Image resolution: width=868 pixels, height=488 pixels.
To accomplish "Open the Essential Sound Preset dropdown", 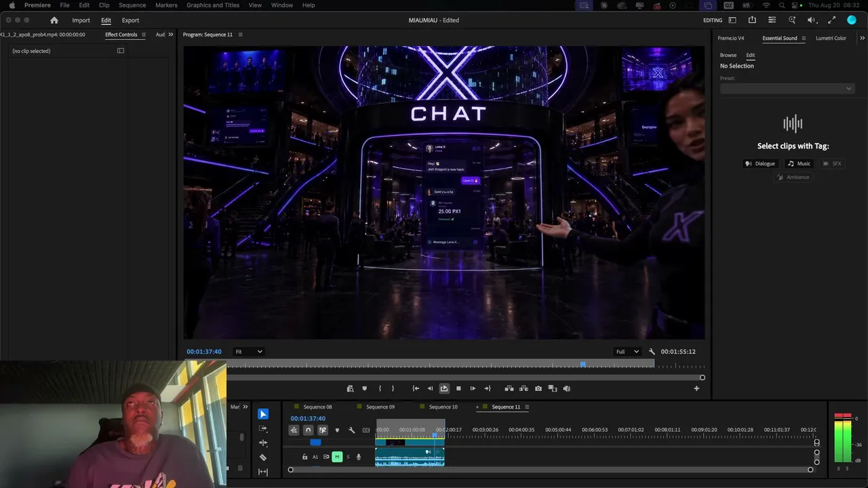I will (x=787, y=89).
